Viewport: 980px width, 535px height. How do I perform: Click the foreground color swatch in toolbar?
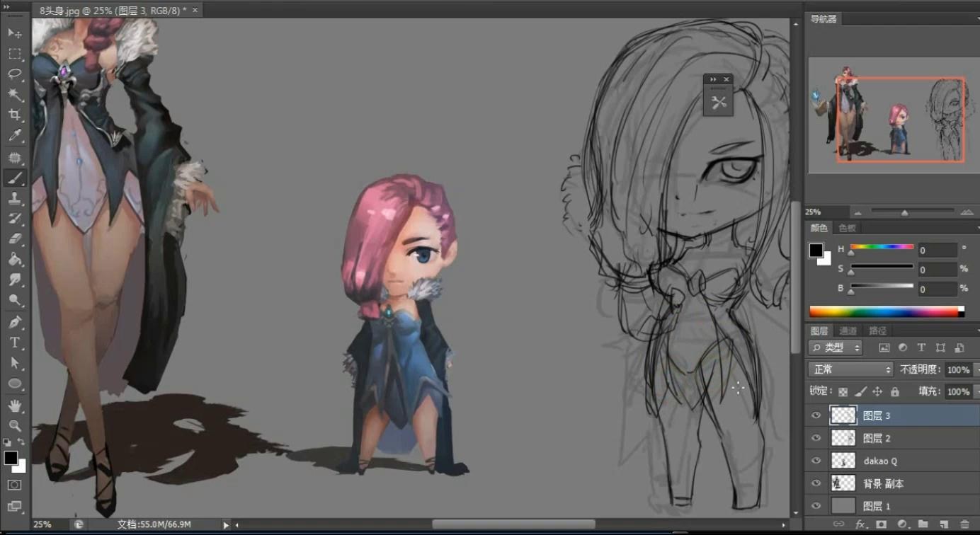(x=11, y=459)
